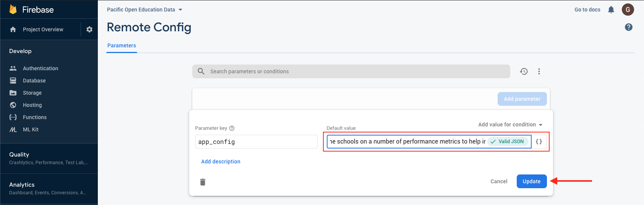Click the Add description link
The height and width of the screenshot is (205, 644).
pos(221,161)
